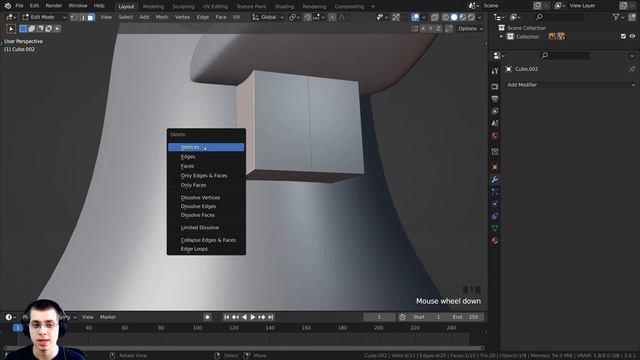Screen dimensions: 640x360
Task: Play the animation in reverse
Action: click(244, 317)
